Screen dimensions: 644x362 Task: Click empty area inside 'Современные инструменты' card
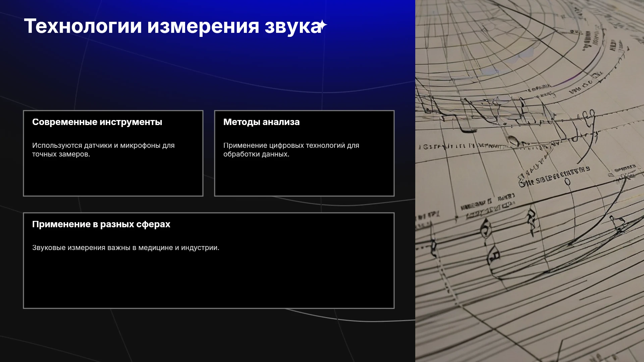(x=113, y=178)
